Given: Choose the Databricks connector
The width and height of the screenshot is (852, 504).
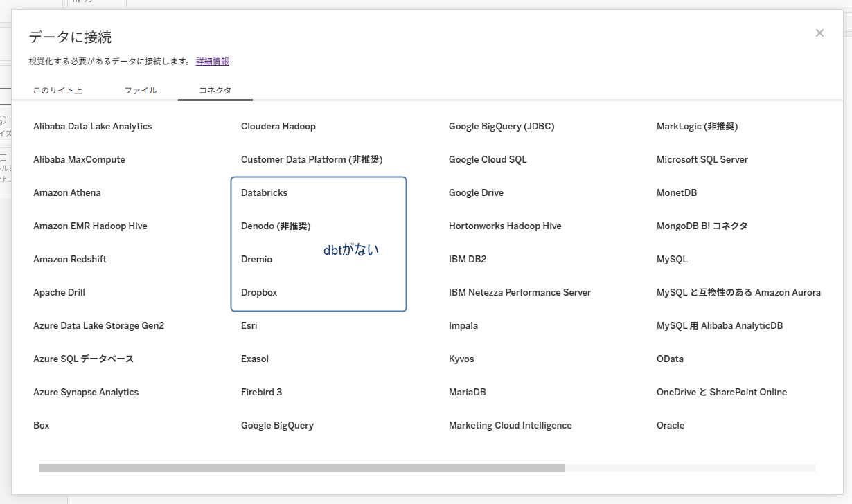Looking at the screenshot, I should point(264,193).
